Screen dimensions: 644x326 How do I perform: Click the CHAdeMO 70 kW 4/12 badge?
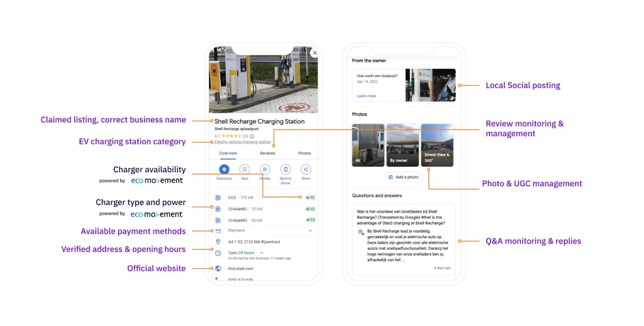(310, 209)
